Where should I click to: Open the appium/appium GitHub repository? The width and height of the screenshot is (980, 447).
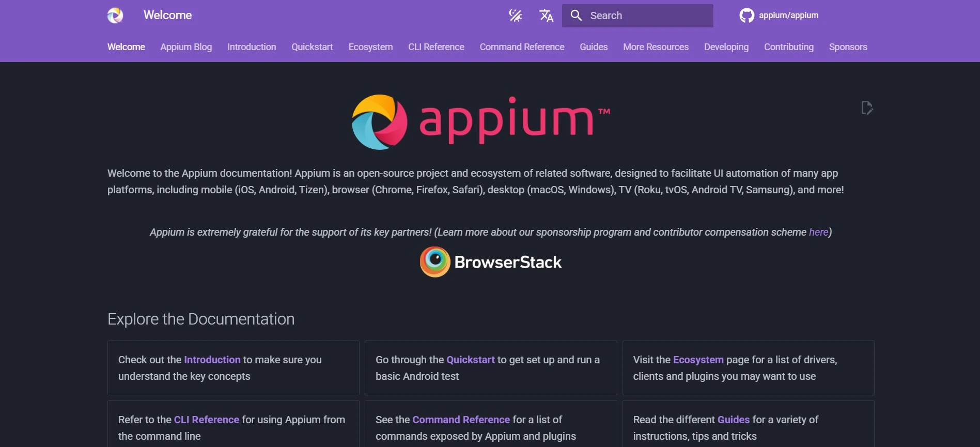click(779, 16)
